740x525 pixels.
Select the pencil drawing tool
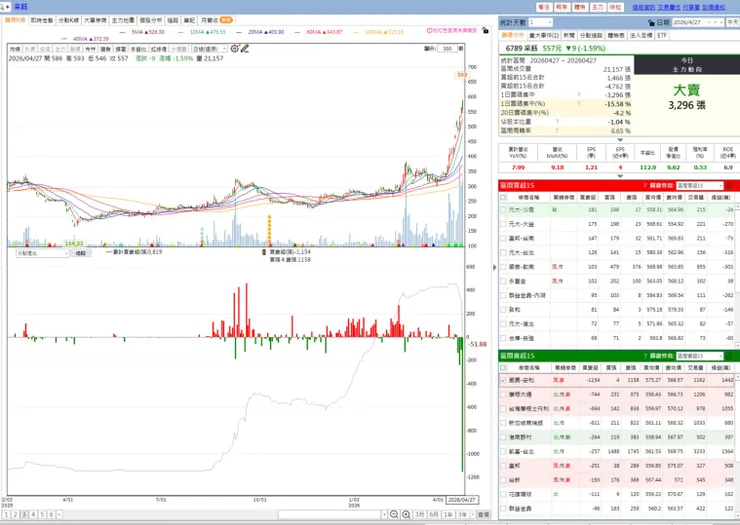[x=244, y=48]
